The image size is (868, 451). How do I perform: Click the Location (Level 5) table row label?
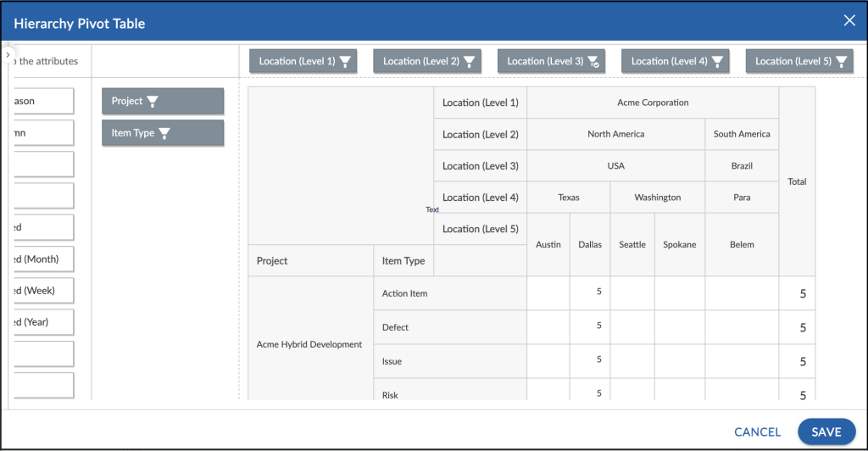click(480, 229)
